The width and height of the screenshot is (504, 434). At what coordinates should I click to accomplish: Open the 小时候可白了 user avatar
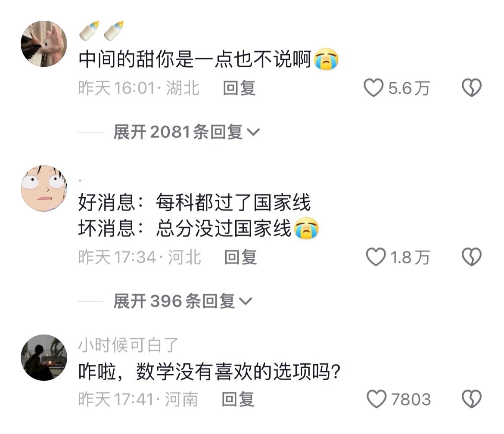(x=44, y=357)
